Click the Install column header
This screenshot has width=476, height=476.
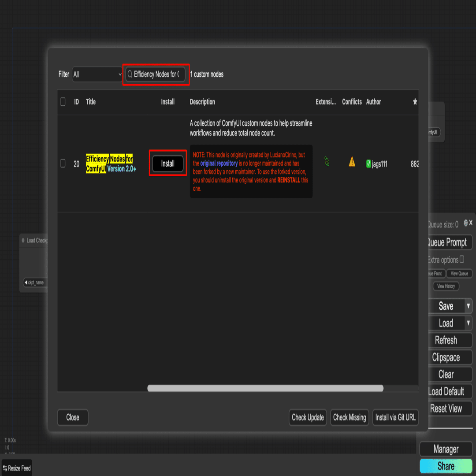tap(167, 102)
